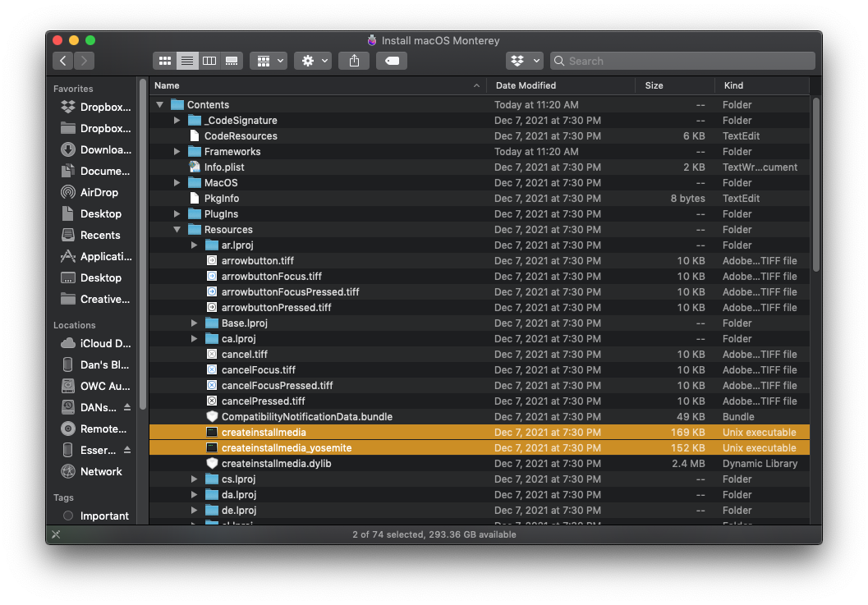
Task: Select the cancelPressed.tiff file name
Action: pyautogui.click(x=263, y=401)
